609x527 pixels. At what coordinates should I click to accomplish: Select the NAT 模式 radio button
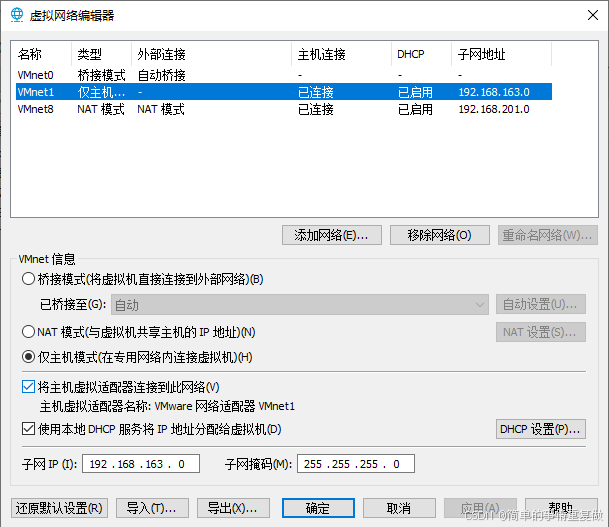point(28,332)
